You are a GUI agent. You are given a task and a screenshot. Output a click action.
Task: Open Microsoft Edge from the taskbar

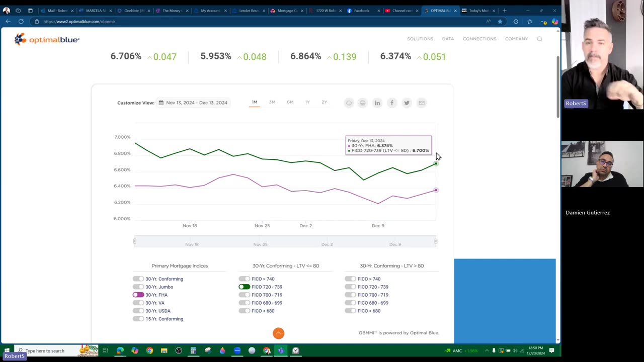point(120,350)
